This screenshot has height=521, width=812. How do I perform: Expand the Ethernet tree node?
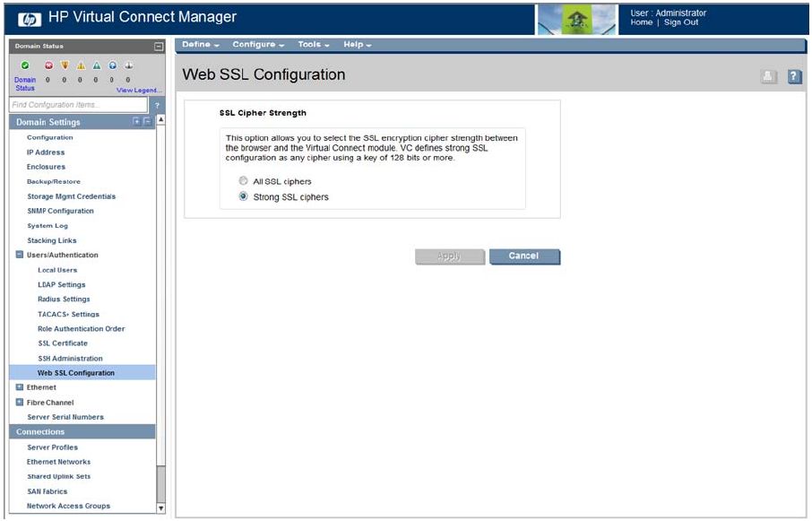click(20, 387)
